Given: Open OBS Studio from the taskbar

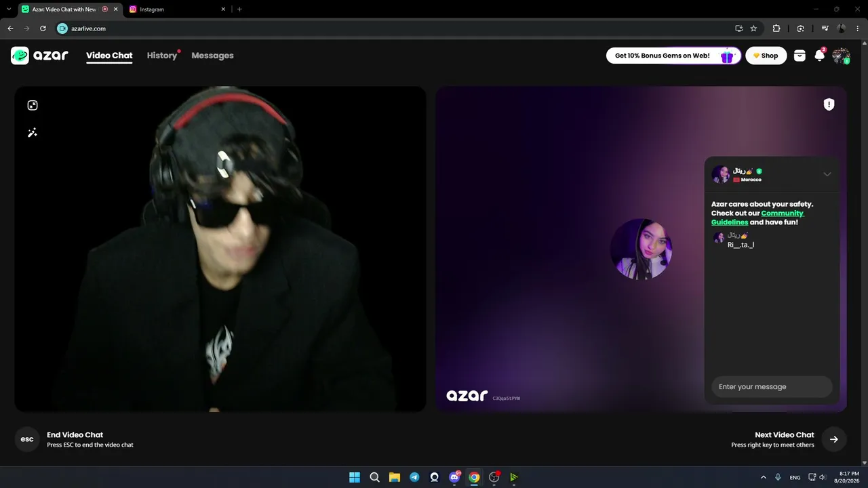Looking at the screenshot, I should (494, 477).
